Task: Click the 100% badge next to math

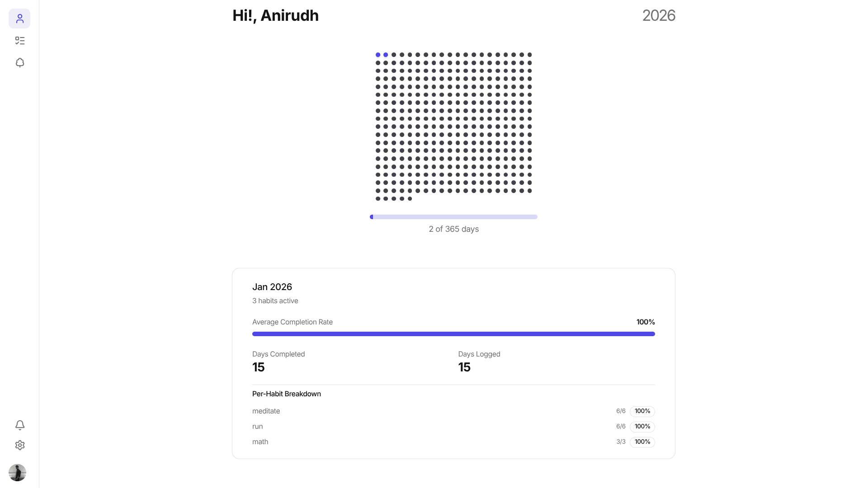Action: tap(642, 442)
